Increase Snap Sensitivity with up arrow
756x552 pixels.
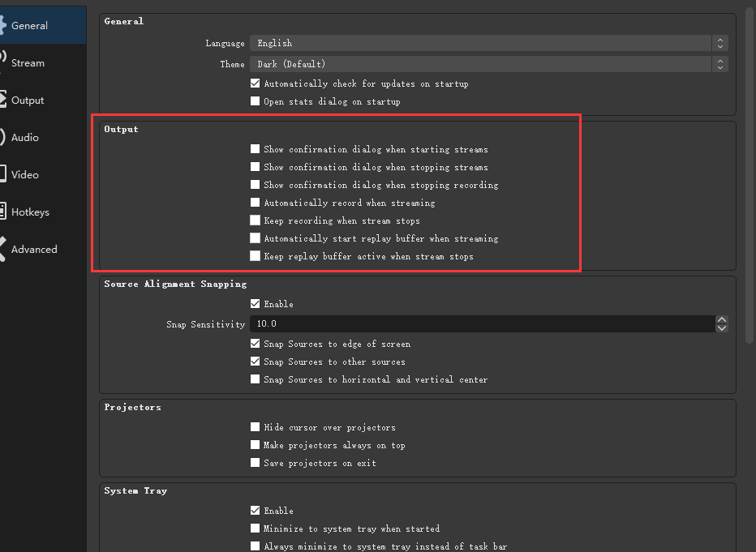coord(722,320)
